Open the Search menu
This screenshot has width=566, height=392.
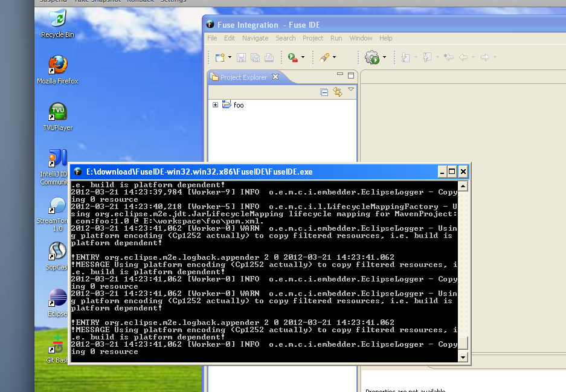point(286,38)
